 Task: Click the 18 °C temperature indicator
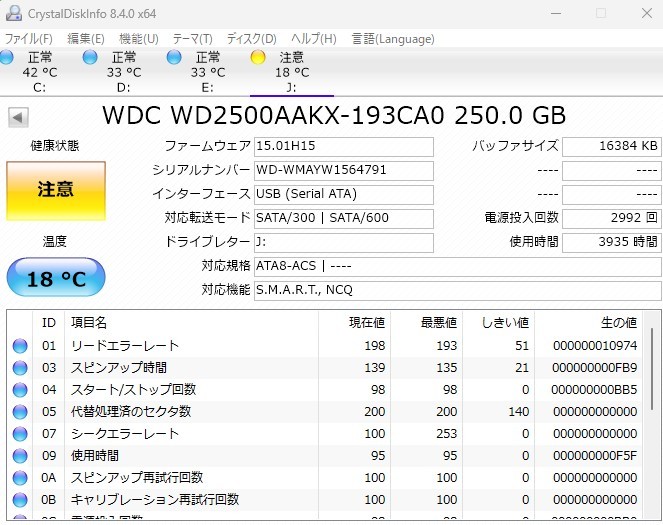(55, 278)
